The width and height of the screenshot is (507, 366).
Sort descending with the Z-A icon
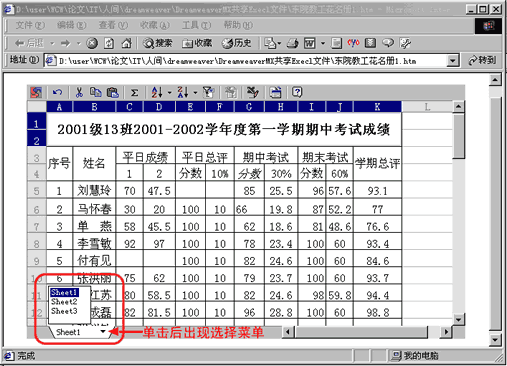183,92
